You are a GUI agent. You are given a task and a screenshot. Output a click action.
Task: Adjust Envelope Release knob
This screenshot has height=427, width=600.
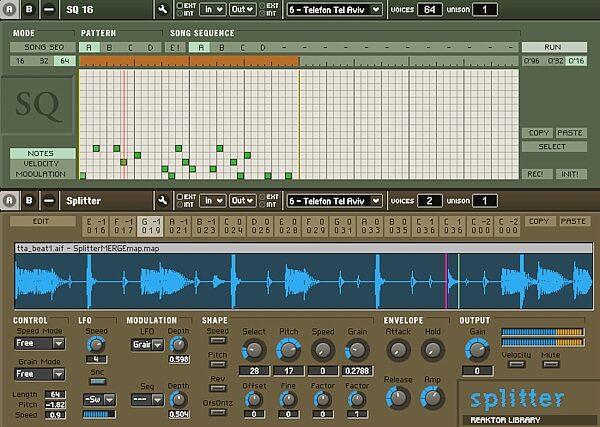398,398
